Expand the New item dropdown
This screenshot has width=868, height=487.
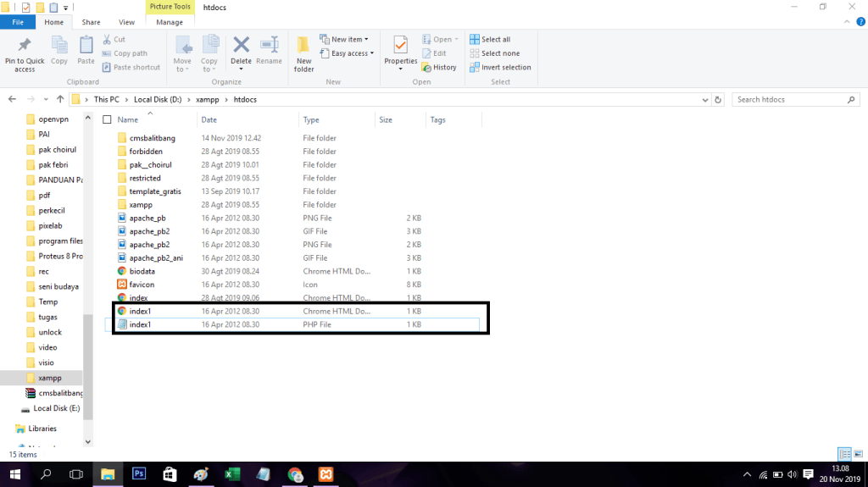pyautogui.click(x=343, y=40)
